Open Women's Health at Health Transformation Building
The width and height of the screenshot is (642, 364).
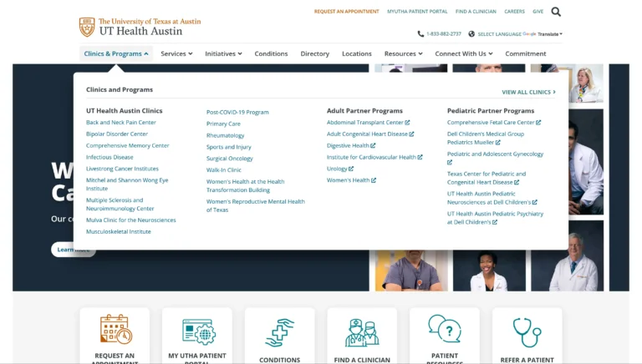click(x=245, y=185)
